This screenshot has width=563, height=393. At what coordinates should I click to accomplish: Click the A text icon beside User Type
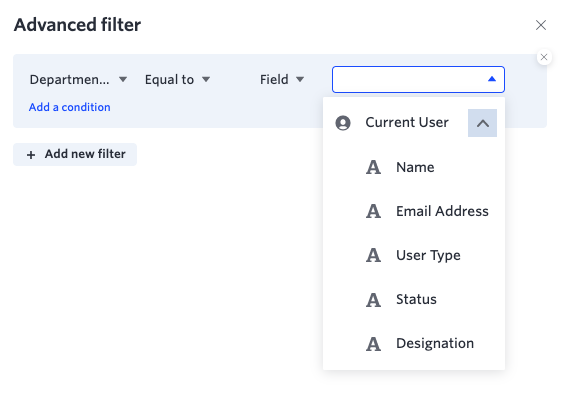click(373, 255)
